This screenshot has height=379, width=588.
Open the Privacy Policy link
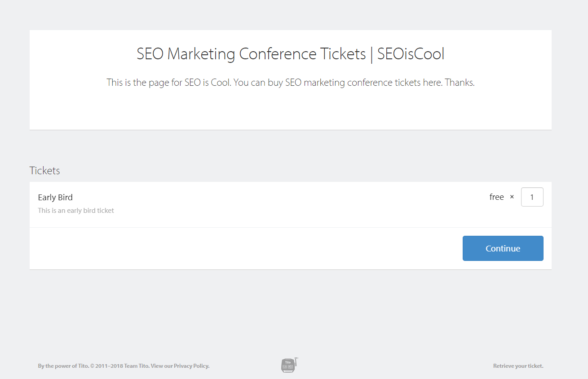(191, 366)
